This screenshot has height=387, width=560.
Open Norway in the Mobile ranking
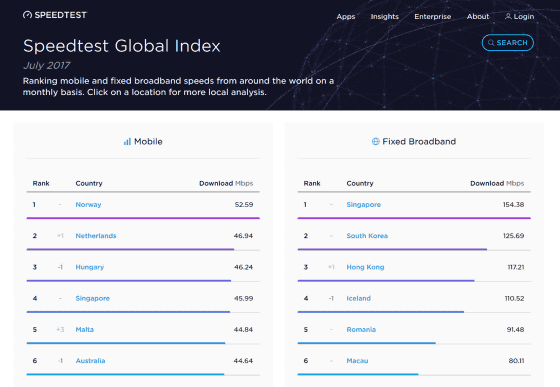click(88, 205)
